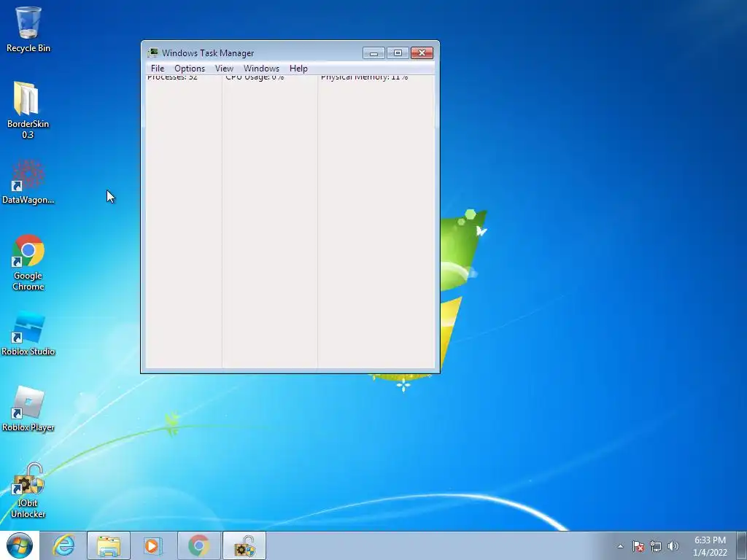Image resolution: width=747 pixels, height=560 pixels.
Task: Maximize the Windows Task Manager window
Action: point(398,52)
